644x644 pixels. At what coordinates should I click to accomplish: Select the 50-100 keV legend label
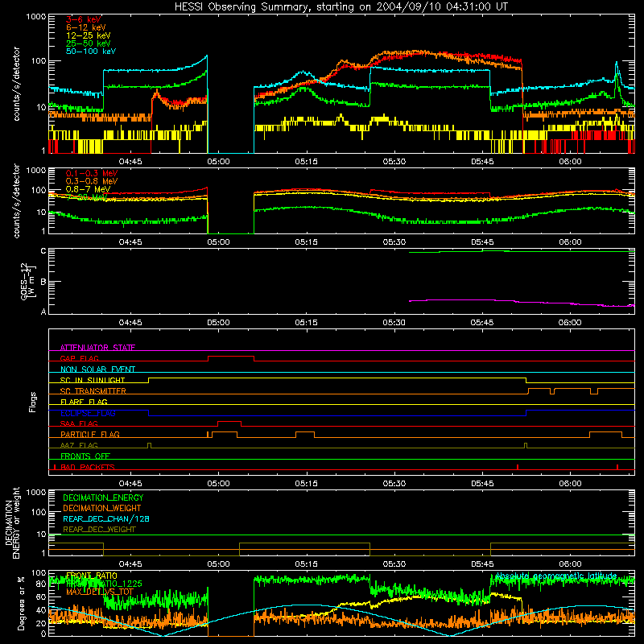[x=91, y=52]
